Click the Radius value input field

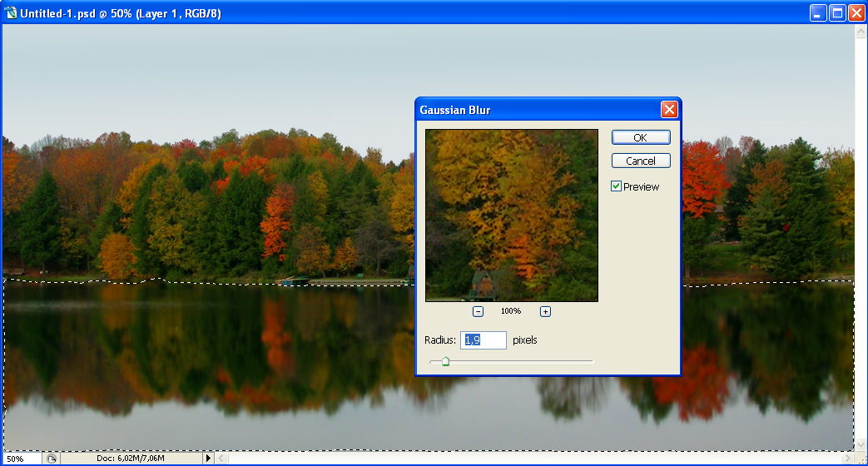pyautogui.click(x=484, y=340)
